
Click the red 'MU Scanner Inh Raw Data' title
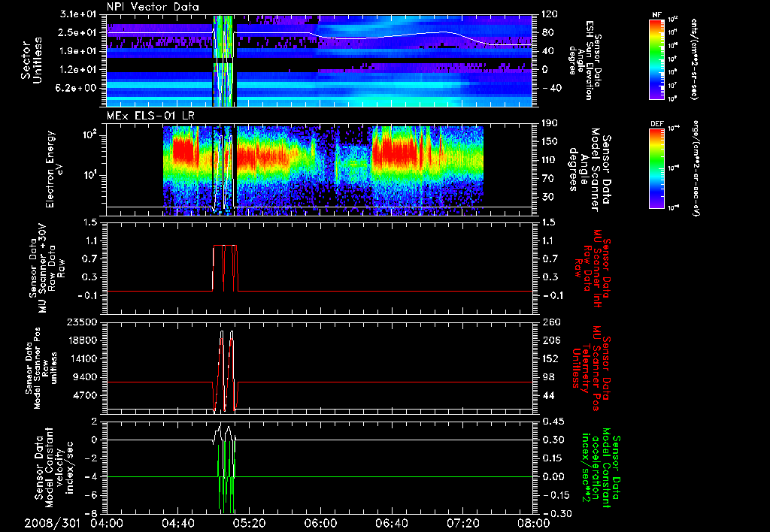coord(592,268)
